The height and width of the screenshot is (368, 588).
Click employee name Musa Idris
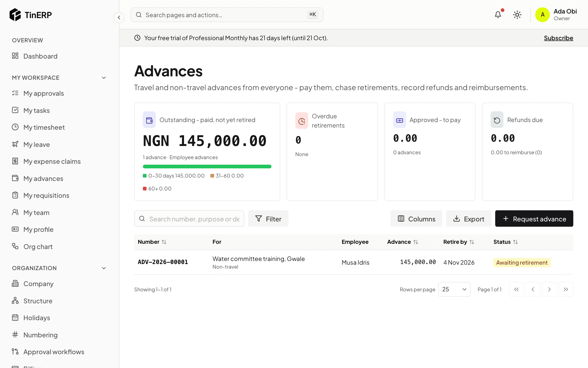pos(356,263)
